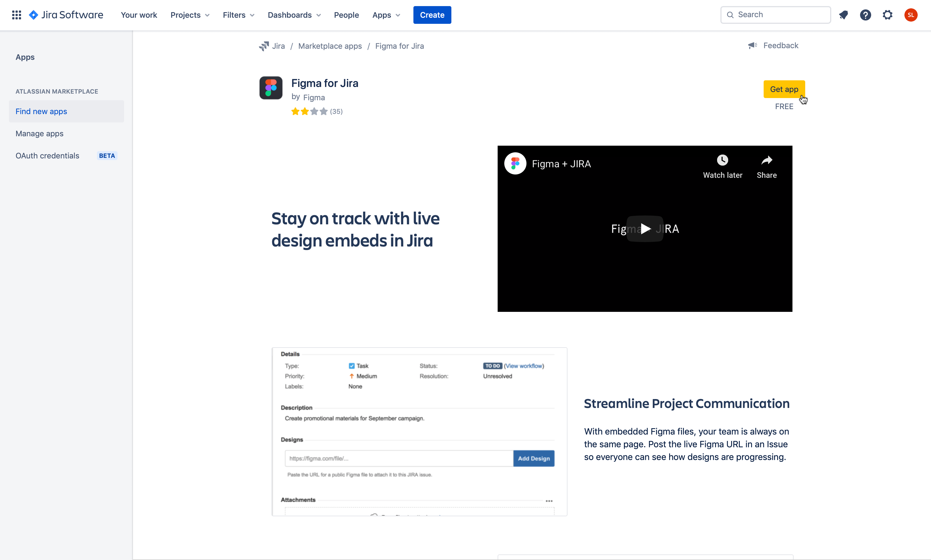Select OAuth credentials in sidebar
Viewport: 931px width, 560px height.
click(66, 156)
